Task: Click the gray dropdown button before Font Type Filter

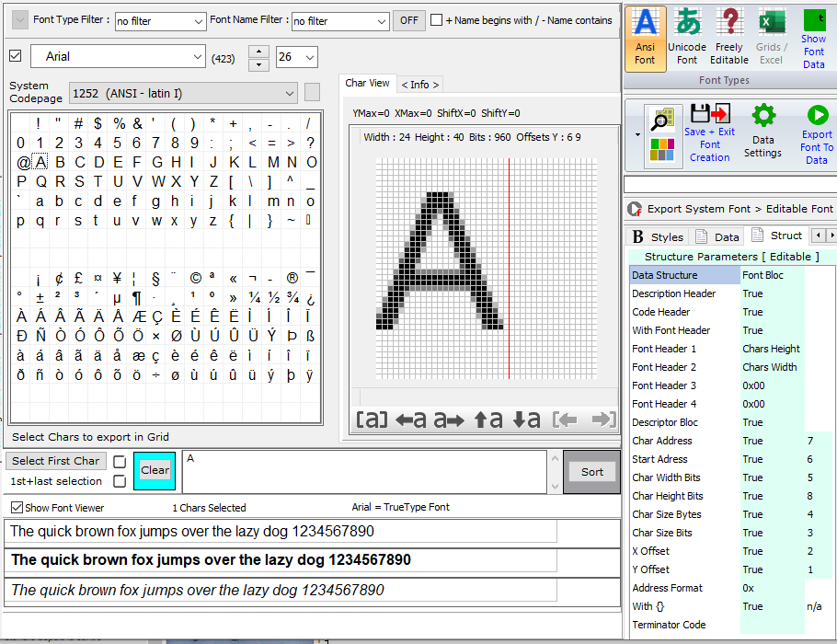Action: click(20, 20)
